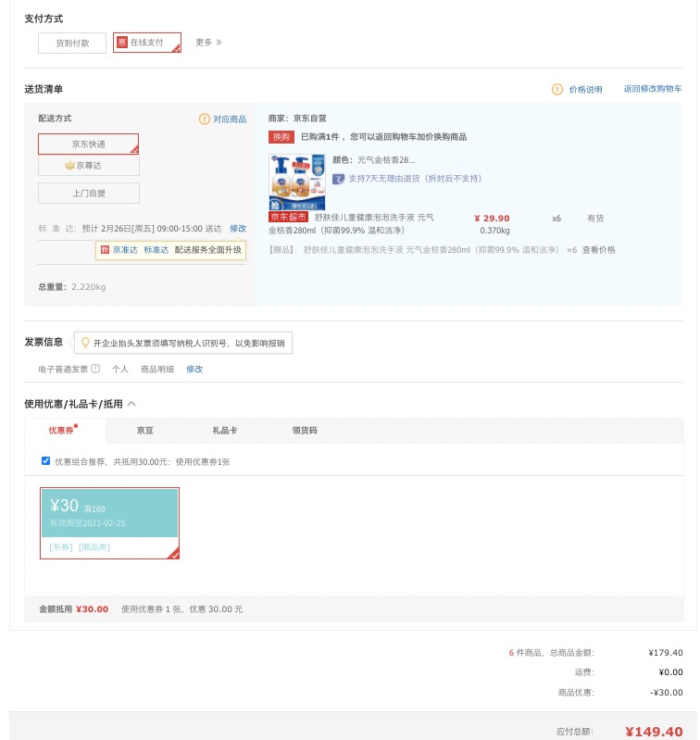700x740 pixels.
Task: Click lightbulb icon in invoice tip
Action: point(85,343)
